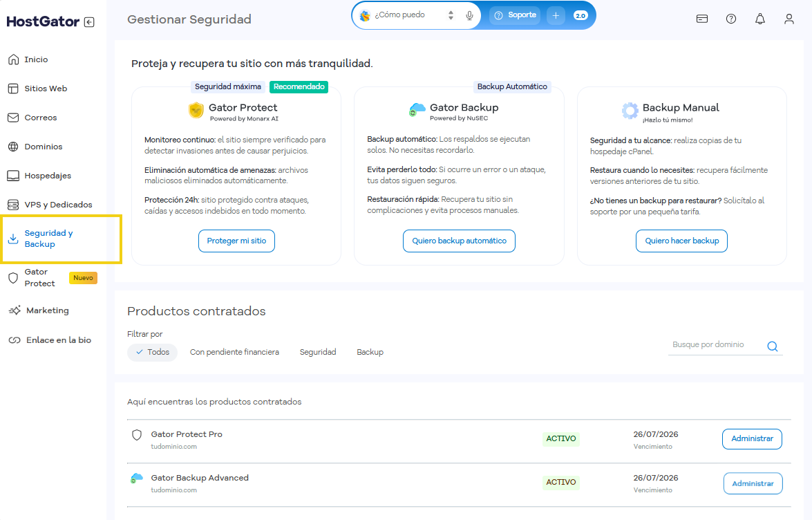The image size is (812, 520).
Task: Click shield icon beside Gator Protect Pro
Action: pos(137,435)
